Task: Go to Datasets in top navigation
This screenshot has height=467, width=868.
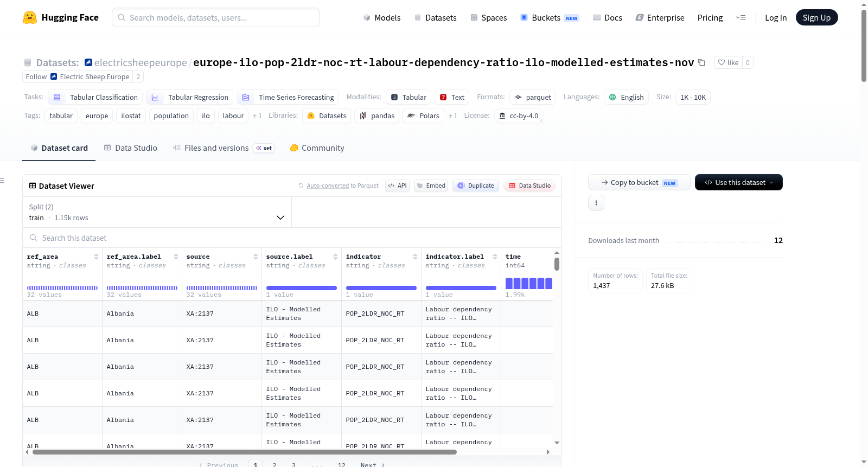Action: click(x=435, y=17)
